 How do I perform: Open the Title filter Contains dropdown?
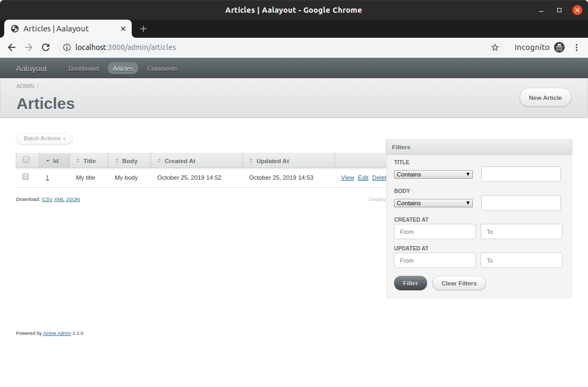coord(433,174)
